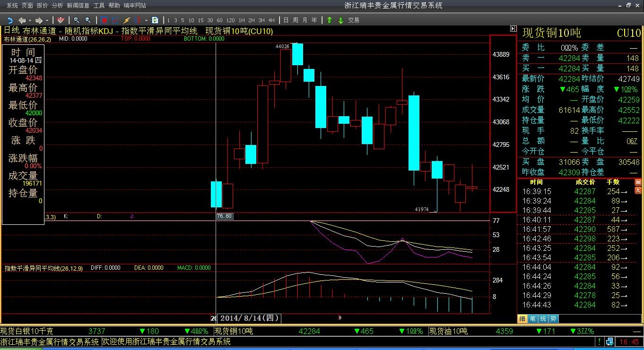Open the 工具 menu
Screen dimensions: 644x350
pyautogui.click(x=99, y=6)
